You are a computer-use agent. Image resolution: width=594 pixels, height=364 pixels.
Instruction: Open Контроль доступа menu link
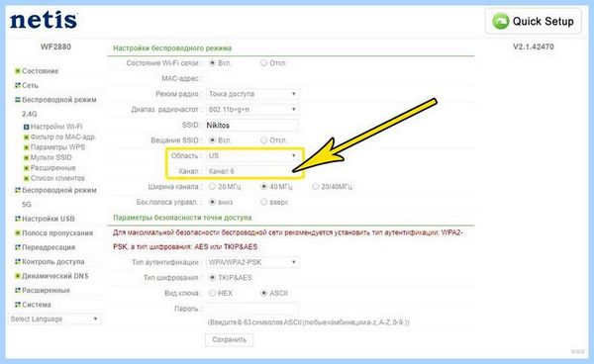pos(53,261)
